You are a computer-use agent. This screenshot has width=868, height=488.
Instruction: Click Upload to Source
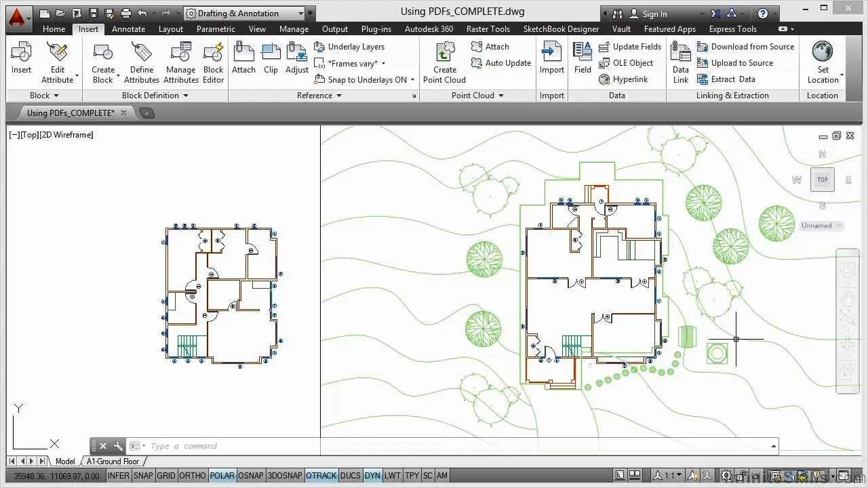pyautogui.click(x=735, y=63)
